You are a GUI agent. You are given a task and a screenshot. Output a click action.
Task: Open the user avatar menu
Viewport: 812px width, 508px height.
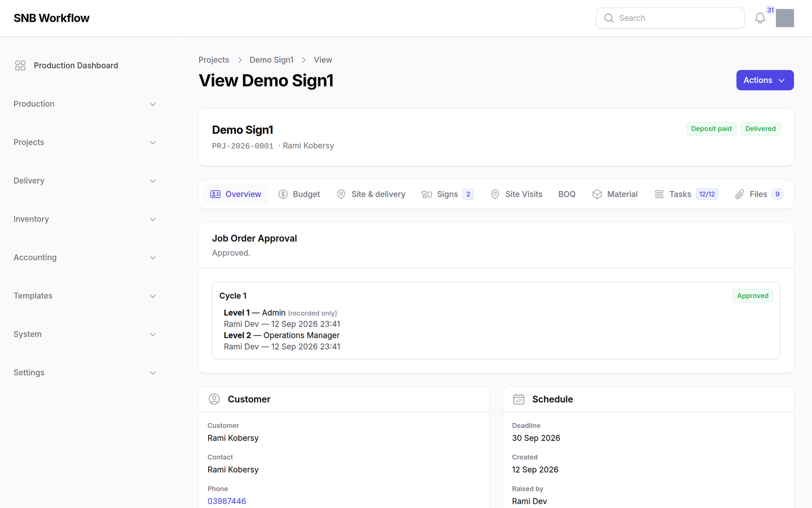[x=785, y=18]
